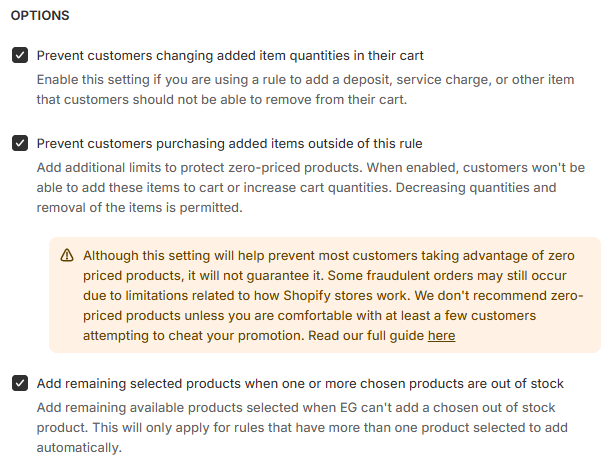Click the 'Add remaining selected products' label
The height and width of the screenshot is (467, 611).
(300, 383)
